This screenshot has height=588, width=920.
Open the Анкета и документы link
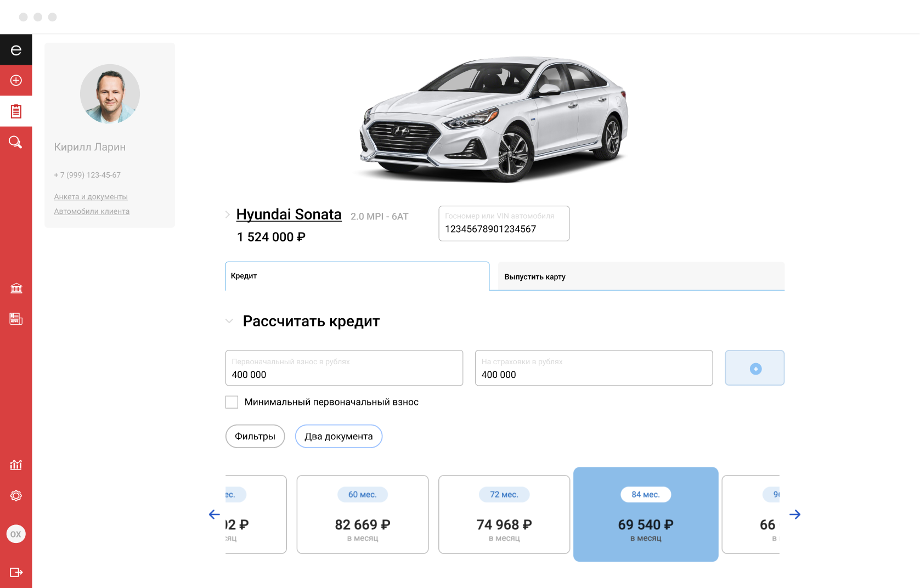pyautogui.click(x=91, y=197)
